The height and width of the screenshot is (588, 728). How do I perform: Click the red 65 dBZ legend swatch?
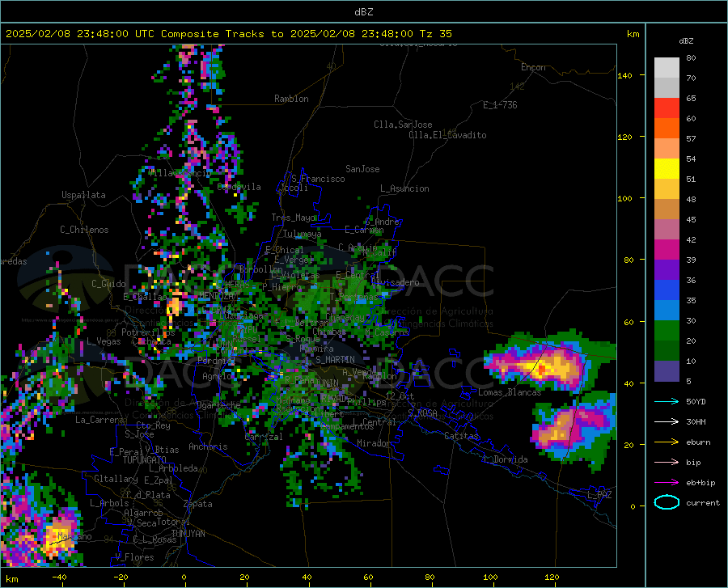point(667,108)
